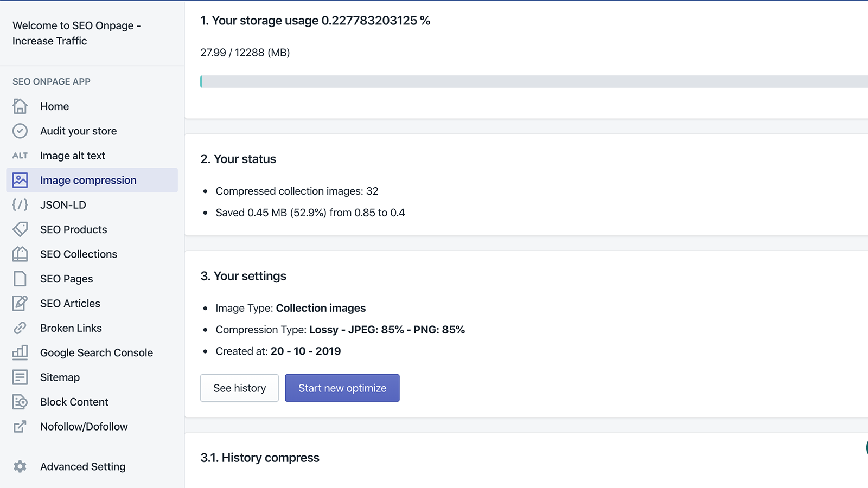Start a new optimize job
The height and width of the screenshot is (488, 868).
342,388
